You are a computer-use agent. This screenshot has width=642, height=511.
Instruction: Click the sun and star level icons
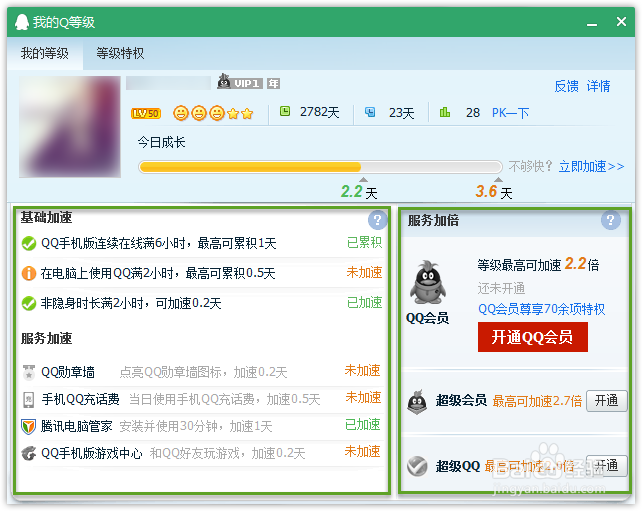point(213,113)
